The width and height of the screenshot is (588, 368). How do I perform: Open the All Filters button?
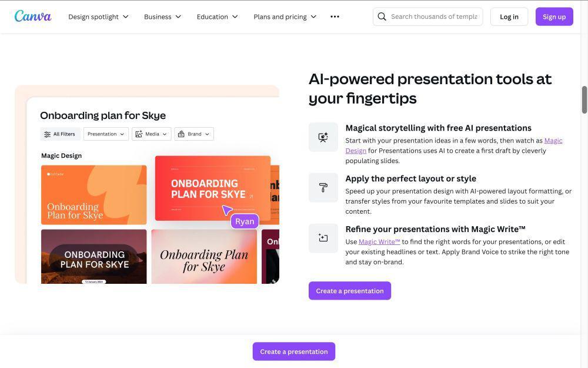pyautogui.click(x=60, y=134)
